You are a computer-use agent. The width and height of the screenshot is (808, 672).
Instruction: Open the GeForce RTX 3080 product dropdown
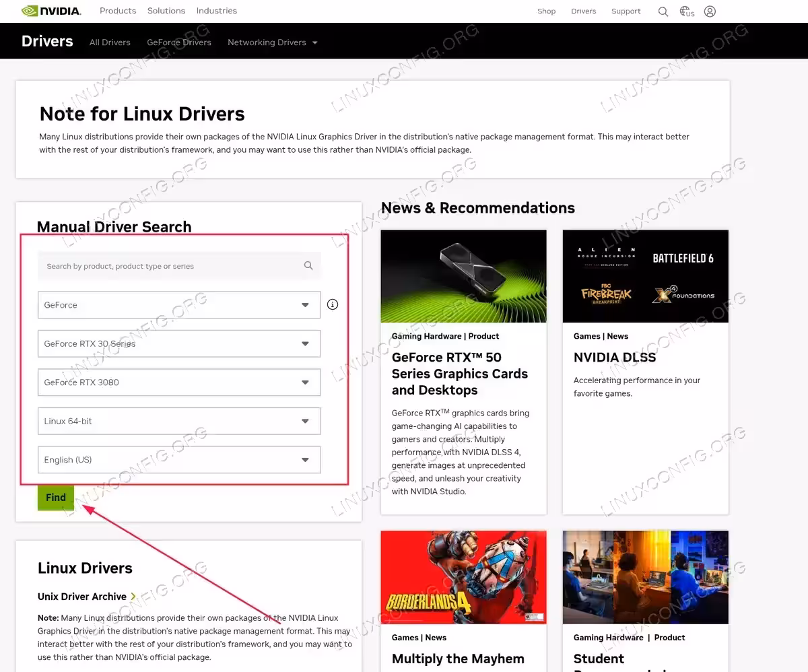tap(179, 382)
